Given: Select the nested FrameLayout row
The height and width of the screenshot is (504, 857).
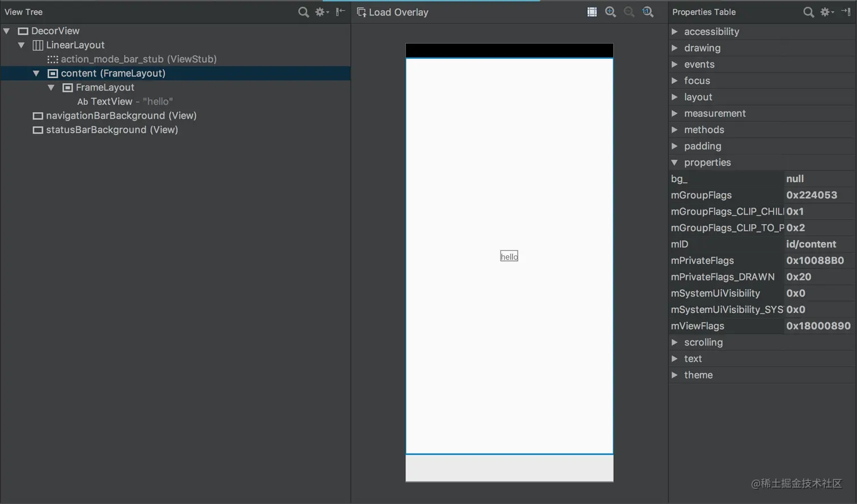Looking at the screenshot, I should point(105,87).
